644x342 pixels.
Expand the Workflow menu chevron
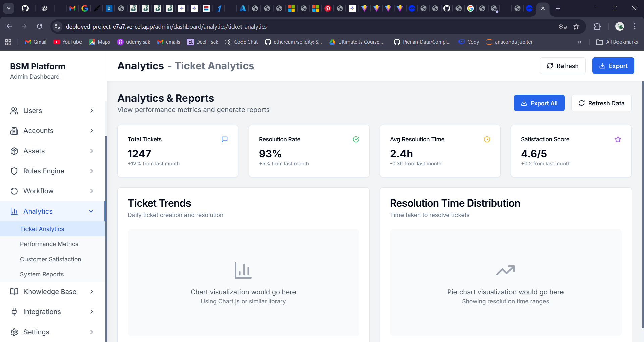(x=92, y=191)
